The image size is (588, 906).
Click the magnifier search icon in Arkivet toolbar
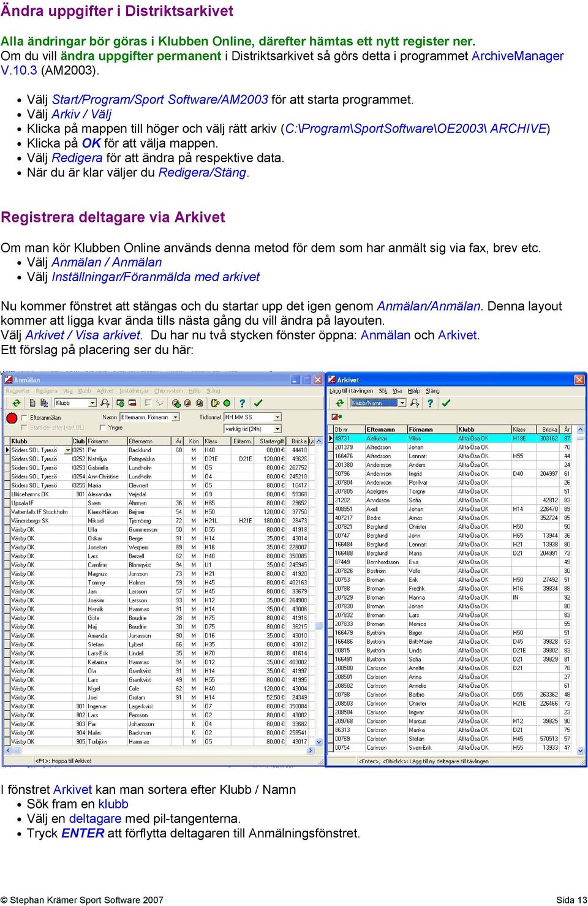(x=415, y=403)
